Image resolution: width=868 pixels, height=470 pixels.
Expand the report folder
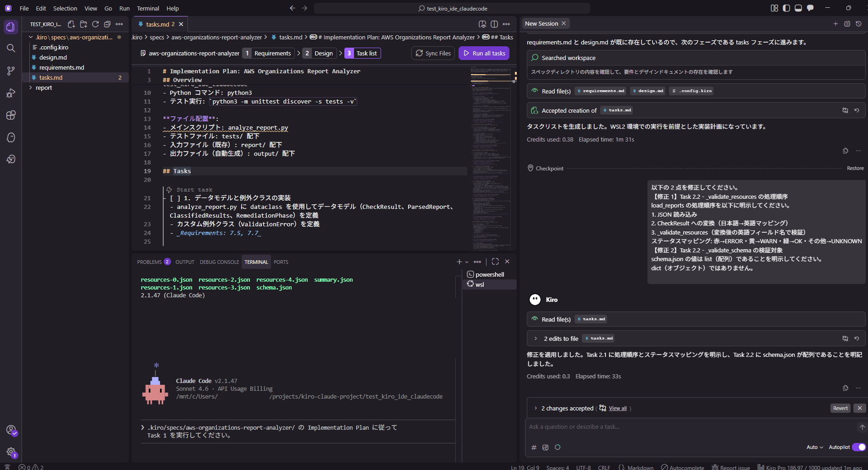[44, 87]
